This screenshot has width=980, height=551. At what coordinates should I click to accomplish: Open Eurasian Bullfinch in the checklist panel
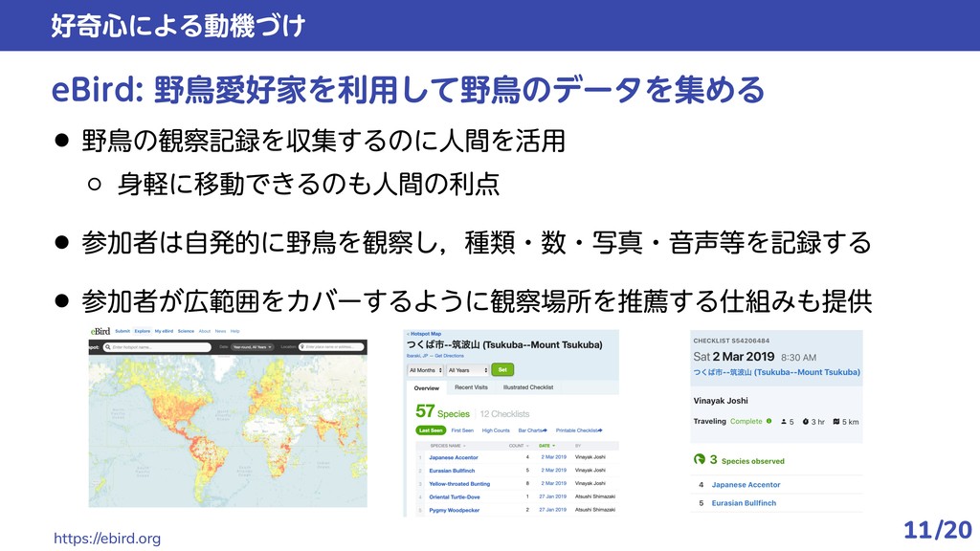(744, 503)
